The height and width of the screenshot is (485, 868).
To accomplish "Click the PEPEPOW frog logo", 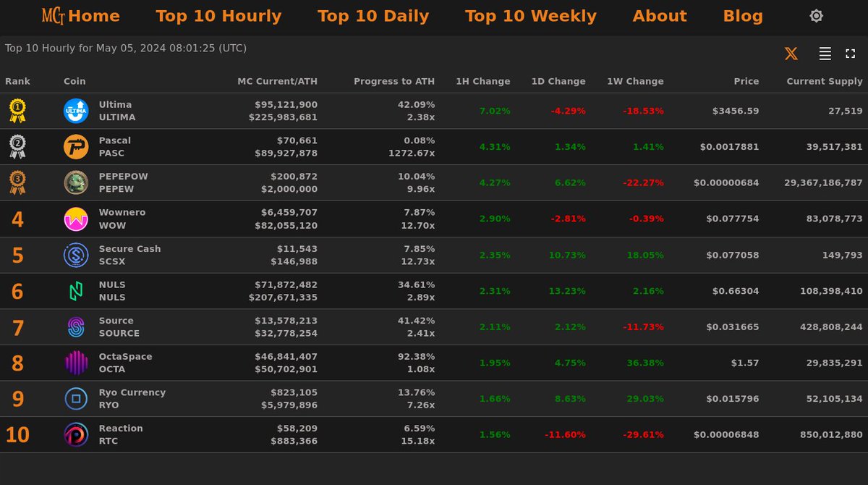I will tap(76, 182).
